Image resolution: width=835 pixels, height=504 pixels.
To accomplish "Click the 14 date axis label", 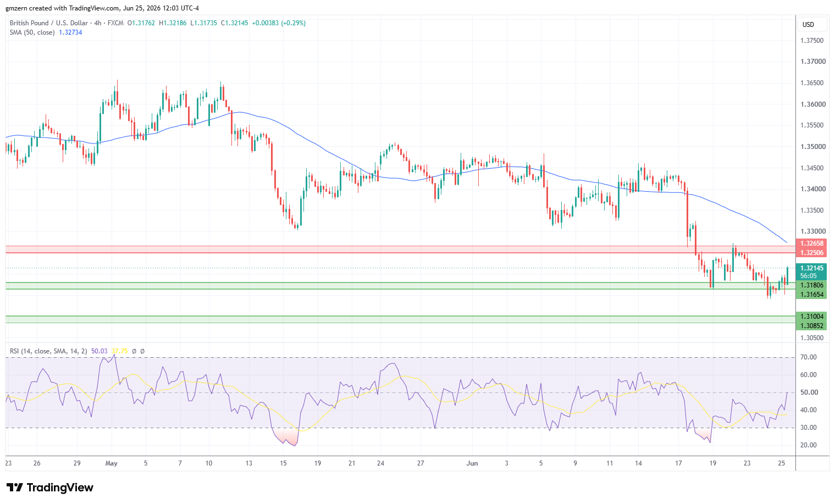I will [x=638, y=463].
